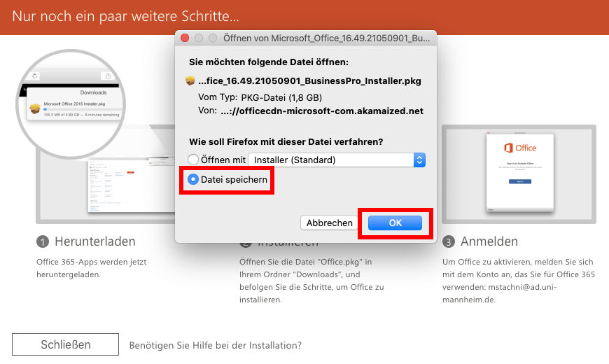This screenshot has height=364, width=609.
Task: Click the 'Office 365-Apps werden jetzt heruntergeladen' description
Action: point(91,268)
